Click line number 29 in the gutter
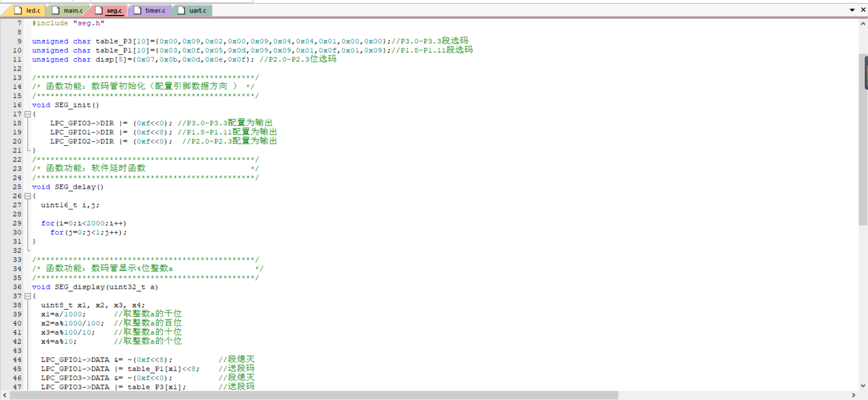 (17, 223)
